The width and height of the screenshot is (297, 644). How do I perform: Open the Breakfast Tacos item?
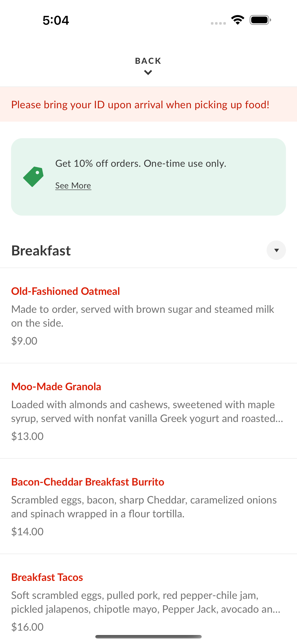click(148, 599)
